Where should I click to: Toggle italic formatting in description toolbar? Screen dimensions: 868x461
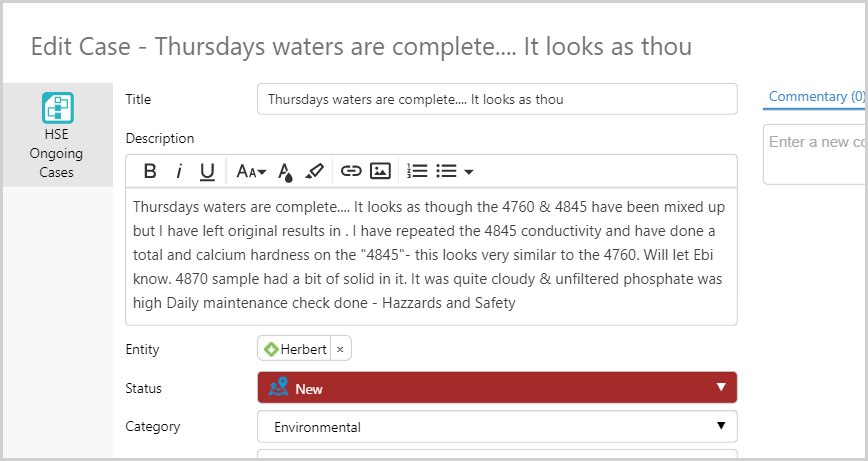[x=179, y=171]
